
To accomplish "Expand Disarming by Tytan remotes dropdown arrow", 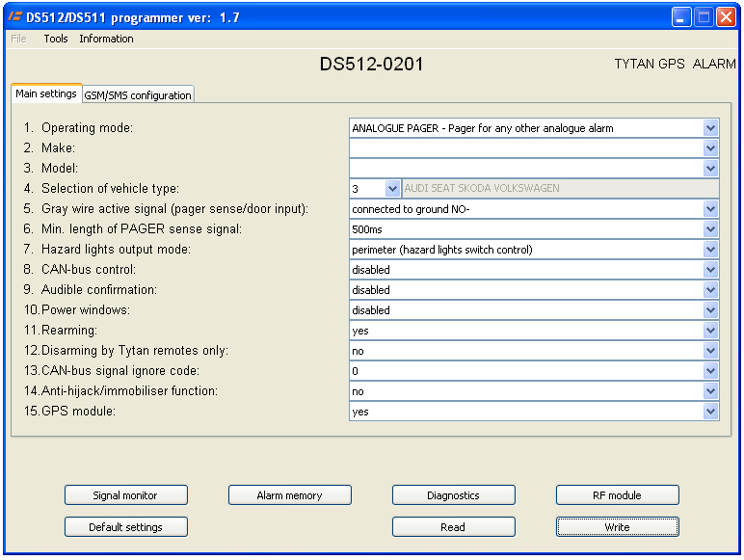I will click(x=710, y=351).
